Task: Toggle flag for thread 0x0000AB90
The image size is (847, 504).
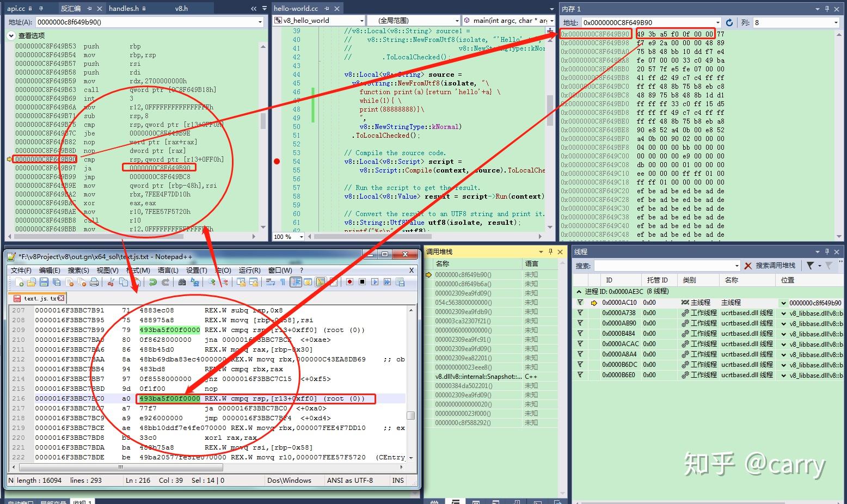Action: [x=580, y=323]
